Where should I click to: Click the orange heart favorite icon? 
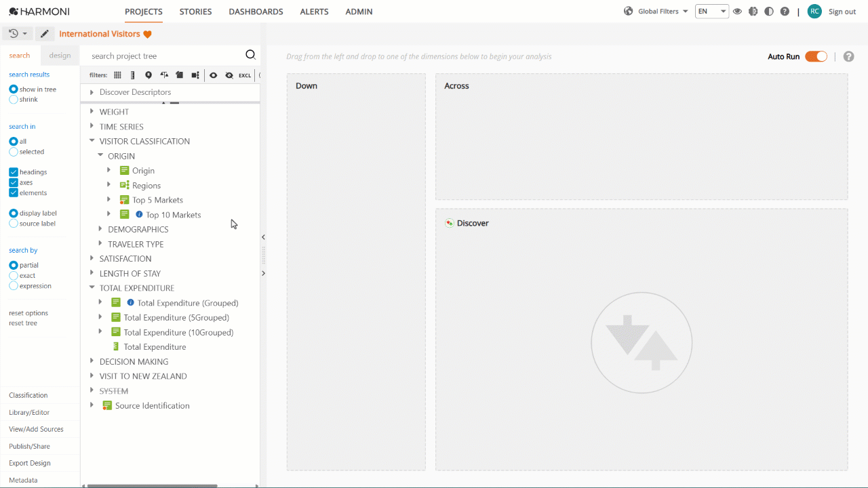[147, 34]
